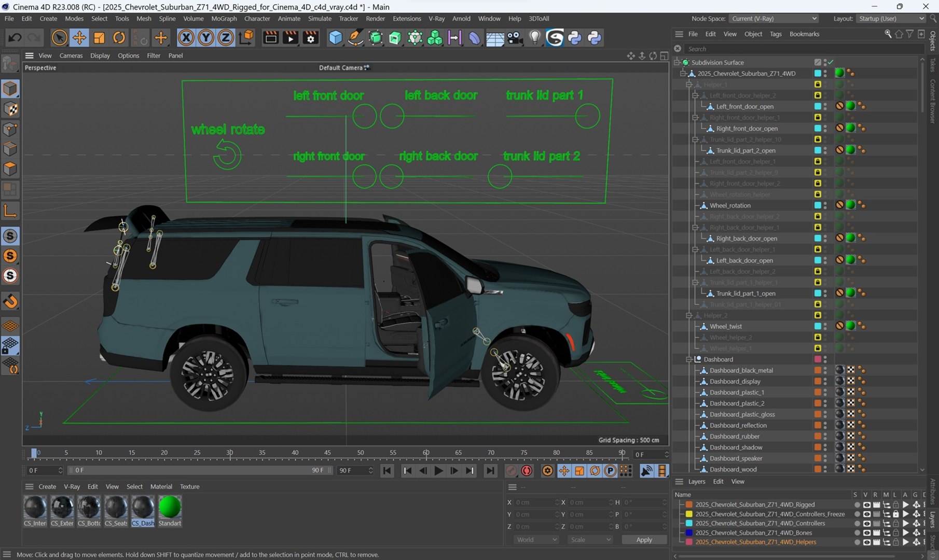The width and height of the screenshot is (939, 560).
Task: Open Layers panel Edit menu
Action: 718,482
